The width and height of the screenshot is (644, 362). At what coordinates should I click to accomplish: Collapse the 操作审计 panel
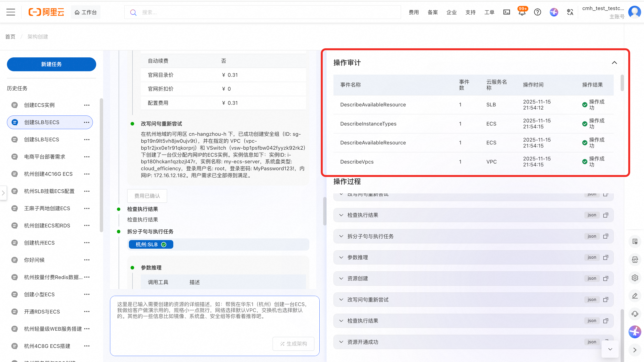614,63
